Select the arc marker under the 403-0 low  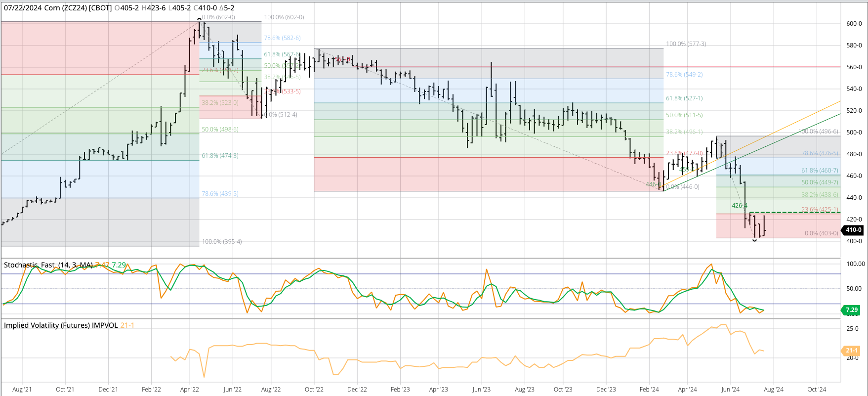point(754,240)
